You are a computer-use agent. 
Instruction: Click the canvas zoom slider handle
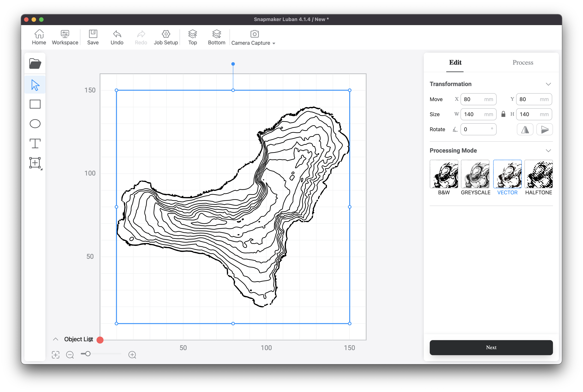coord(88,354)
